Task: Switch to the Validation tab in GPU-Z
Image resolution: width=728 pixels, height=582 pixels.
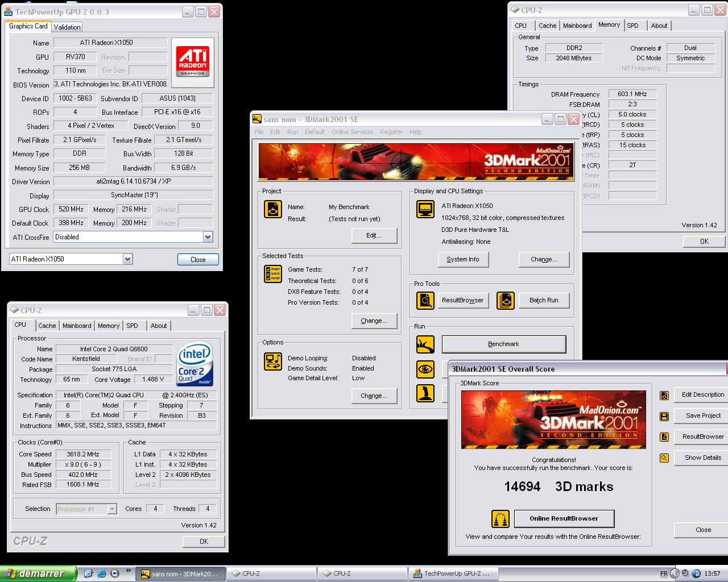Action: 67,27
